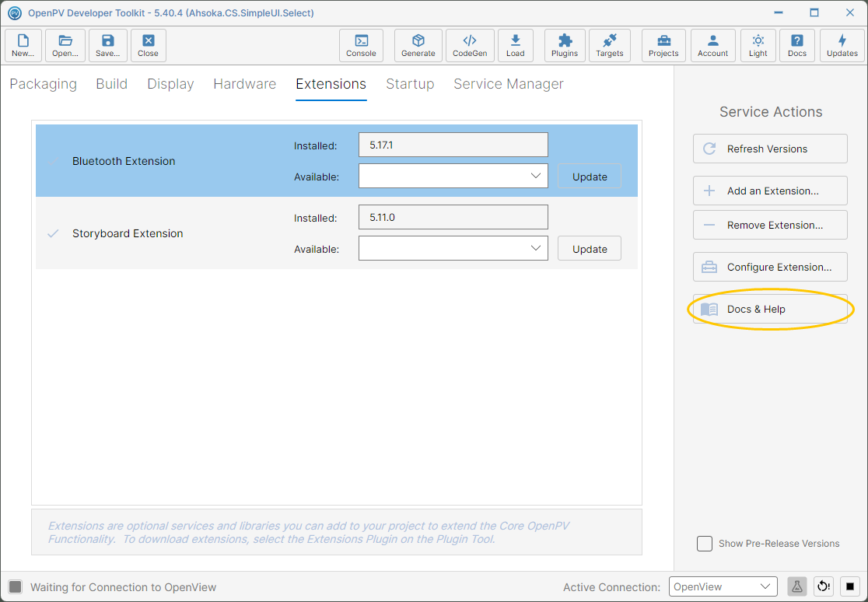The width and height of the screenshot is (868, 602).
Task: Open the CodeGen tool
Action: (470, 45)
